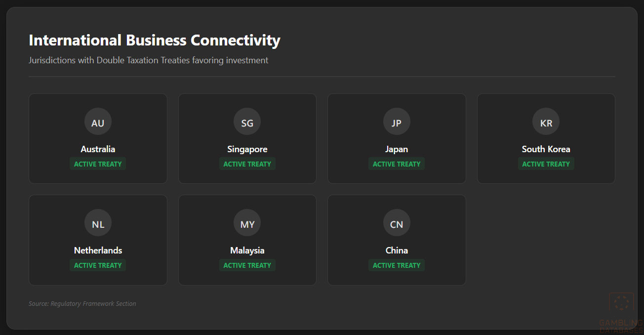644x335 pixels.
Task: Click the South Korea country name
Action: point(546,149)
